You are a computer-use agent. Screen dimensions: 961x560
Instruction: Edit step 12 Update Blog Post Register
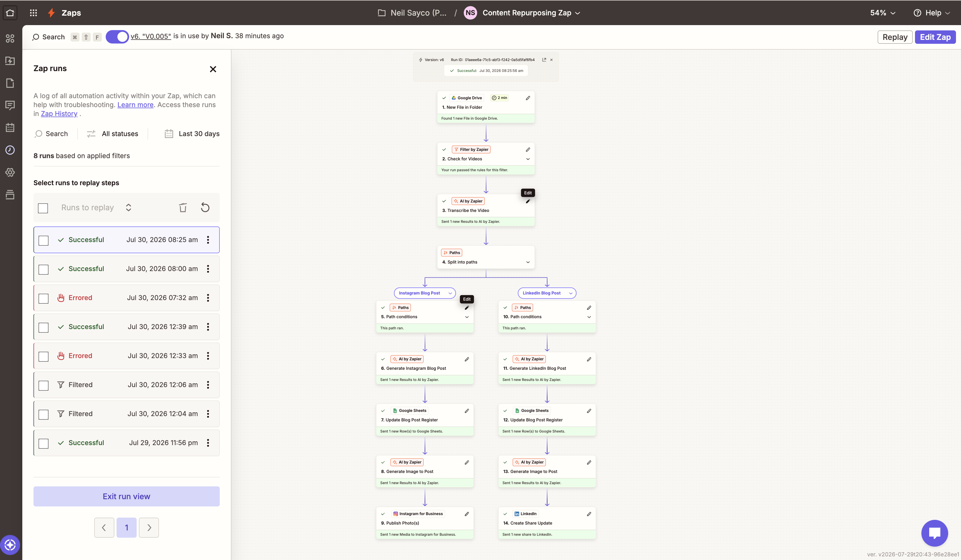tap(589, 411)
